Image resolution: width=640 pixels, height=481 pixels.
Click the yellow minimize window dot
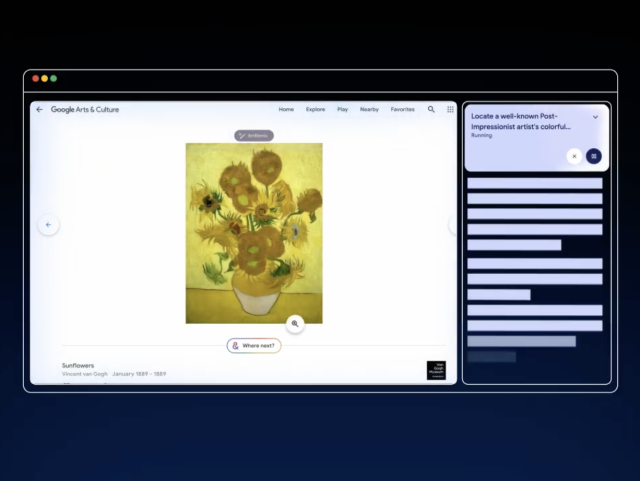[x=44, y=78]
